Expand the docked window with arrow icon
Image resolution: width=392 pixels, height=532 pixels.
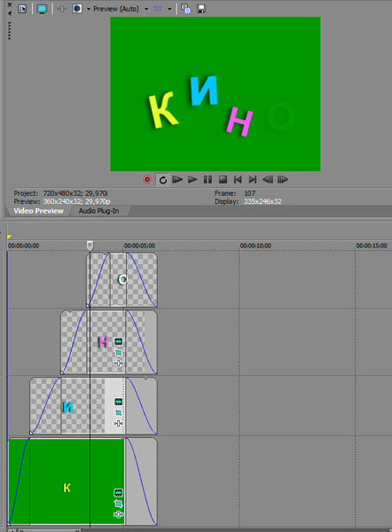coord(10,13)
